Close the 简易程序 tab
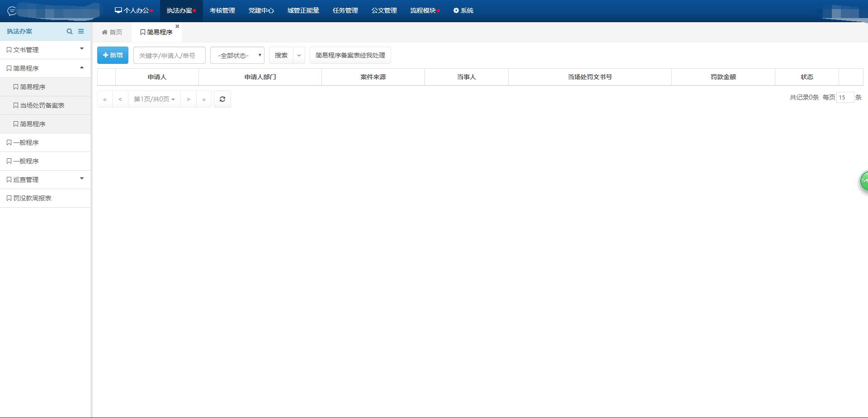This screenshot has height=418, width=868. coord(177,26)
